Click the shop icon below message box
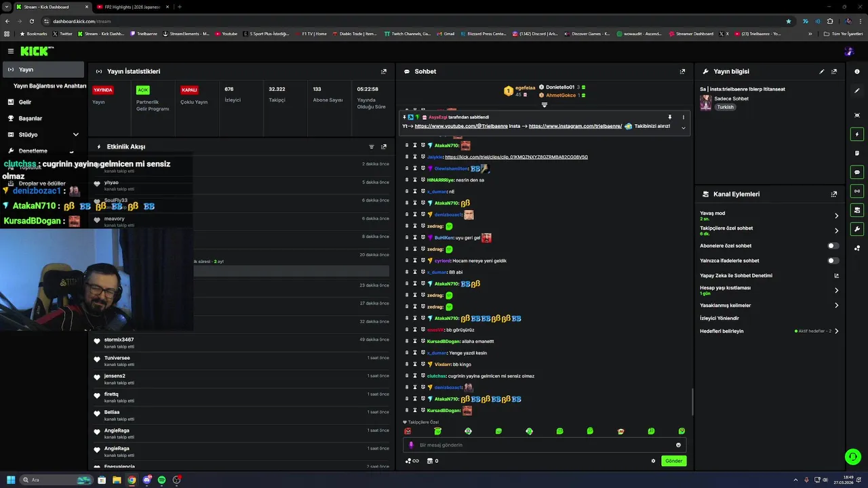 (429, 461)
